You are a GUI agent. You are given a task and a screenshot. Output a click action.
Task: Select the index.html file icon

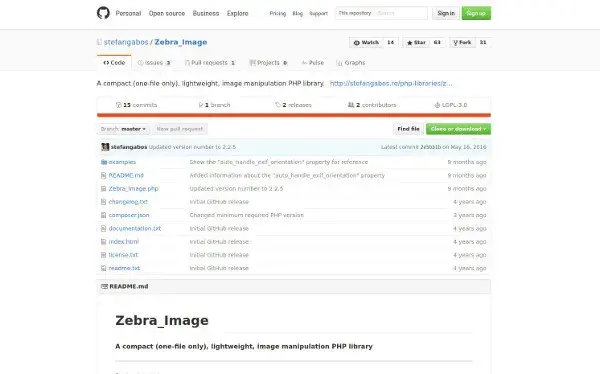pyautogui.click(x=103, y=242)
